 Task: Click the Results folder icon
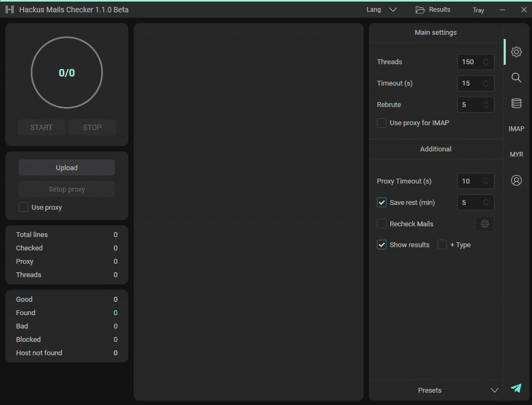(x=420, y=10)
